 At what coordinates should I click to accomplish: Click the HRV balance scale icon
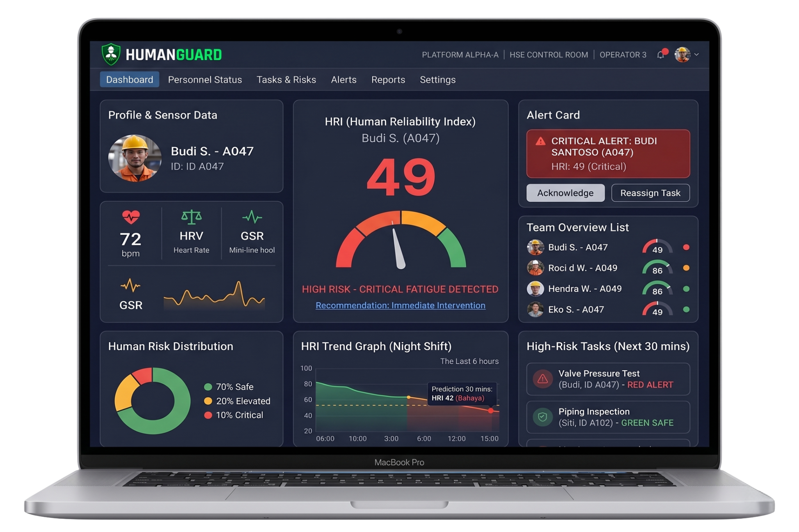192,217
